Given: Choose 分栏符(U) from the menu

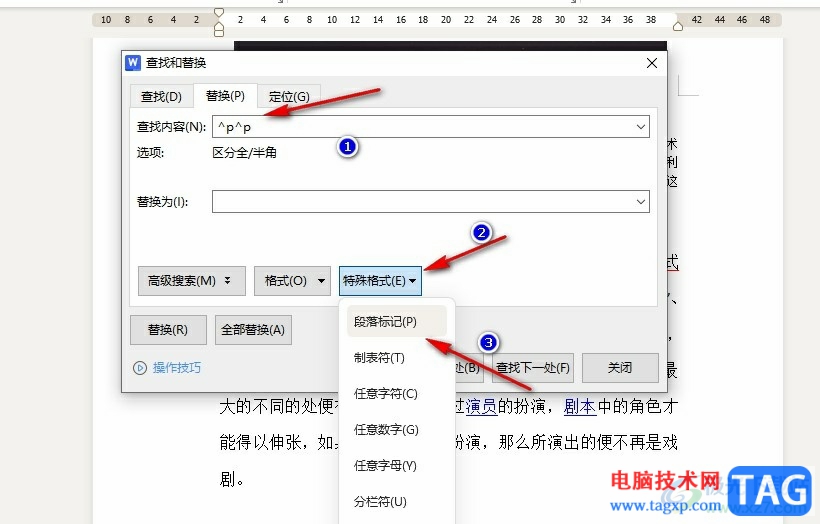Looking at the screenshot, I should (396, 502).
